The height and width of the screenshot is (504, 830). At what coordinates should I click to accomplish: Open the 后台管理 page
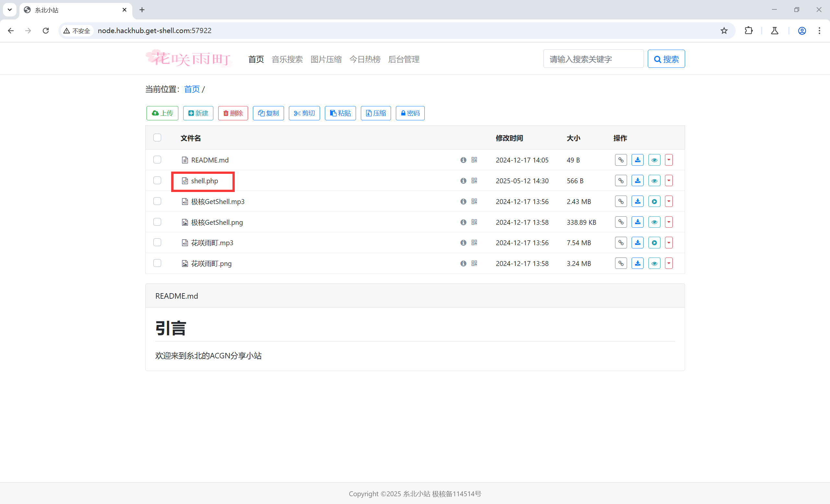(404, 59)
